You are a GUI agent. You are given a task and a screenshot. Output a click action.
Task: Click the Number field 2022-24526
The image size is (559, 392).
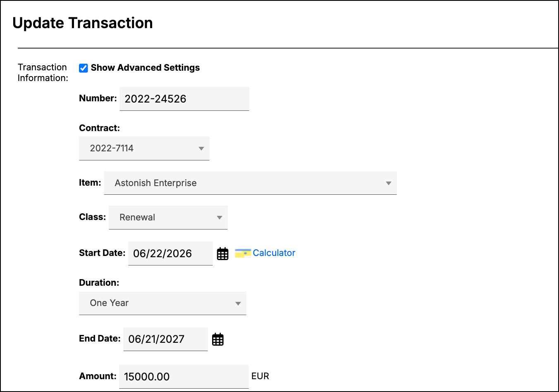click(x=184, y=99)
